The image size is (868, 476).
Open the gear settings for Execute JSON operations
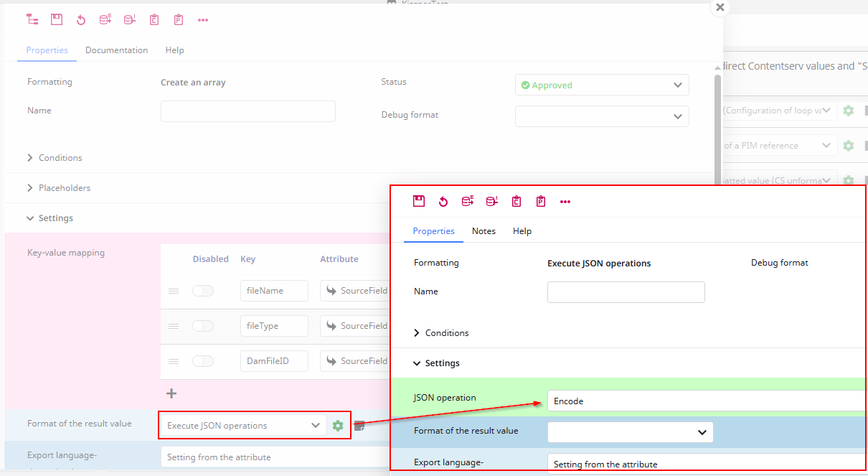(338, 425)
